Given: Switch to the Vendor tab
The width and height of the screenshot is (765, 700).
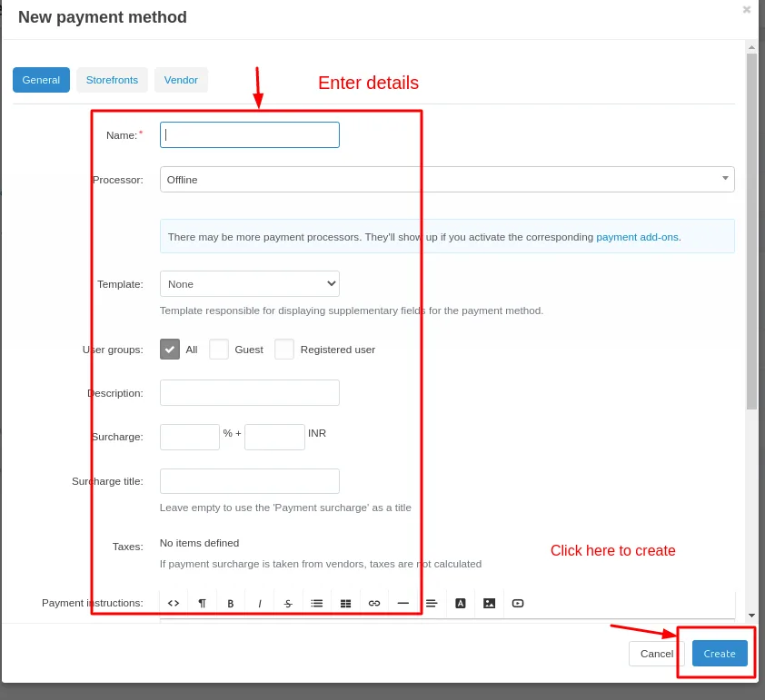Looking at the screenshot, I should pos(181,80).
